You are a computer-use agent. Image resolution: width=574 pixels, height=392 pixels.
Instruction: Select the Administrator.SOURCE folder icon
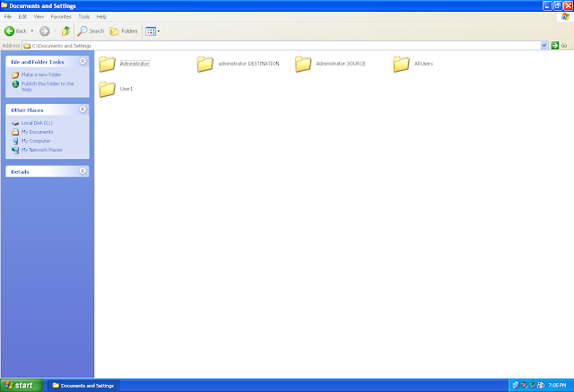(303, 64)
